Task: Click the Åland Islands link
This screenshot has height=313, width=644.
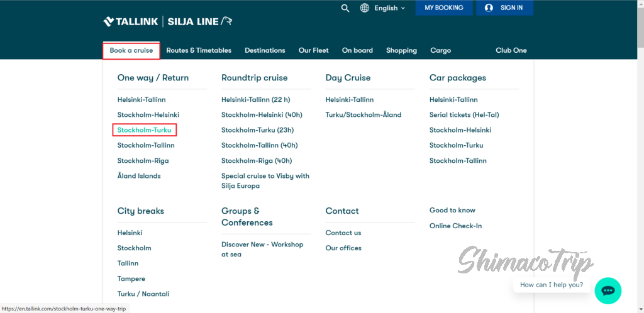Action: [x=139, y=176]
